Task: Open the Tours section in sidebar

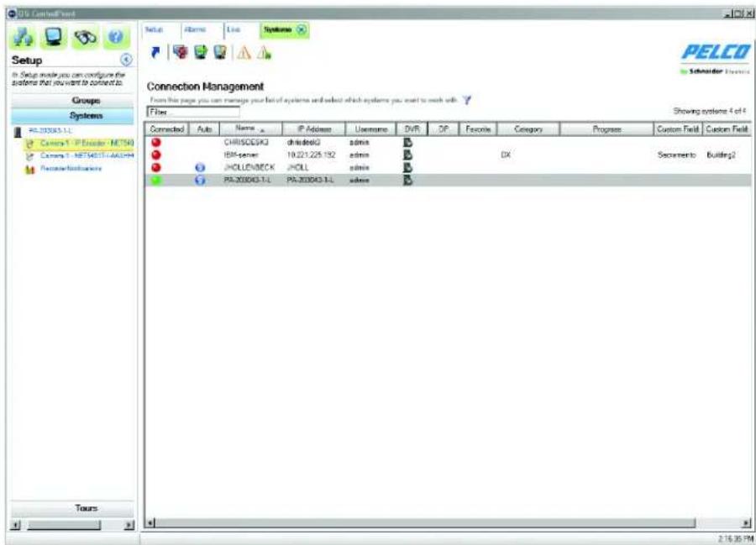Action: (72, 508)
